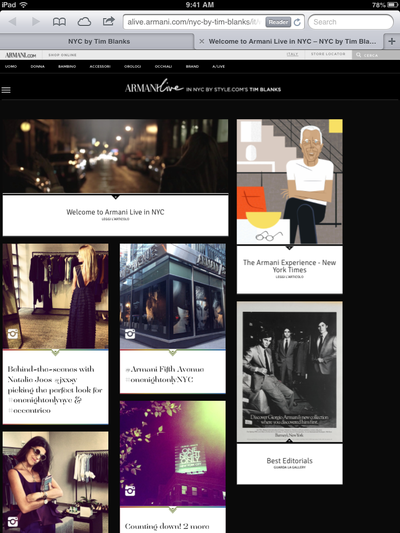Click the STORE LOCATOR link
The image size is (400, 533).
pyautogui.click(x=328, y=54)
